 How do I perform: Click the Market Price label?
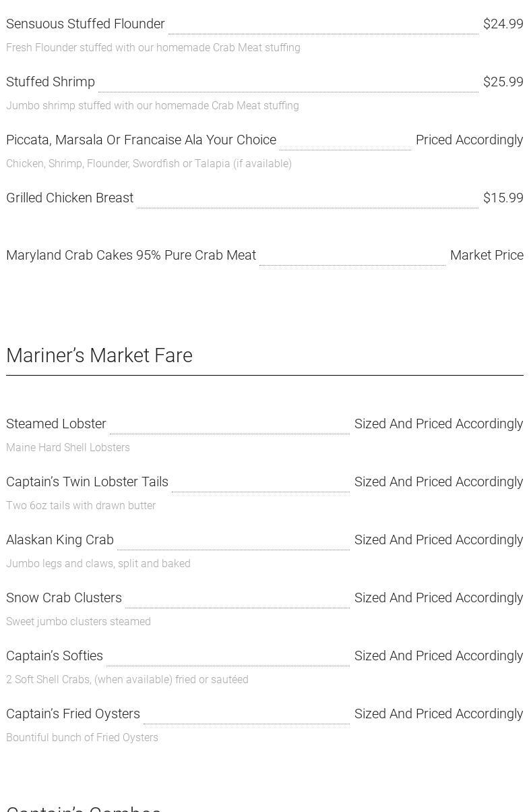tap(487, 256)
